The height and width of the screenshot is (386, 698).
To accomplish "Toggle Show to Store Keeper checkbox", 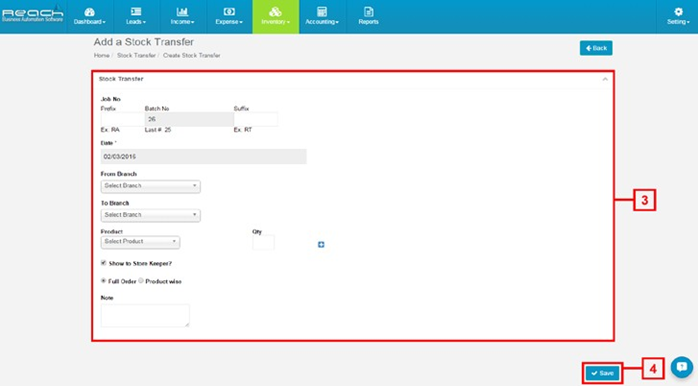I will (104, 263).
